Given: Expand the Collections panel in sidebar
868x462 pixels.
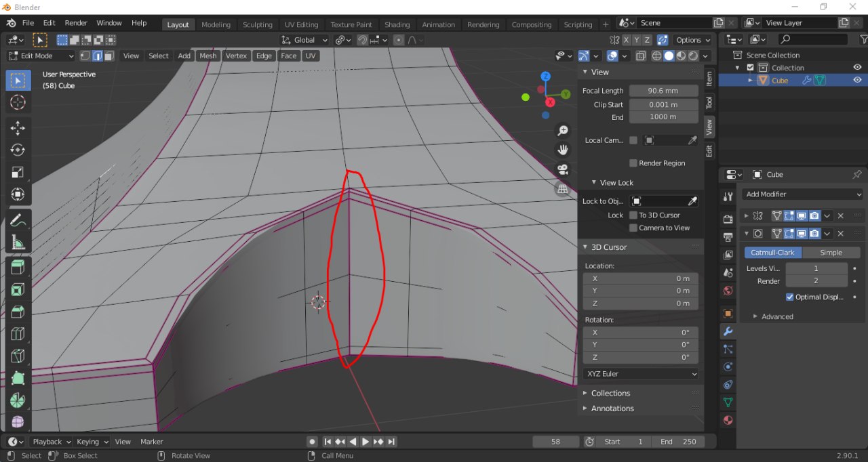Looking at the screenshot, I should (610, 393).
